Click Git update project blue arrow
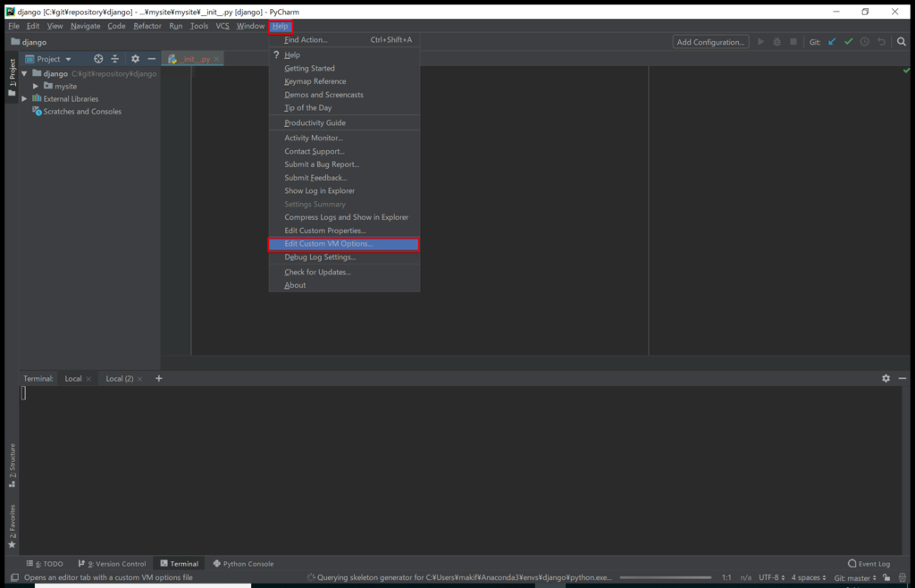The image size is (915, 588). [x=832, y=42]
